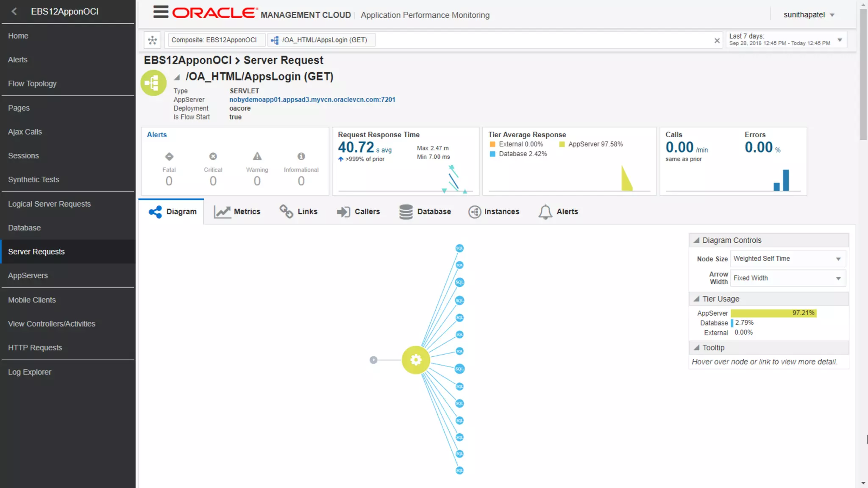Image resolution: width=868 pixels, height=488 pixels.
Task: Click the topology filter icon in search bar
Action: [153, 40]
